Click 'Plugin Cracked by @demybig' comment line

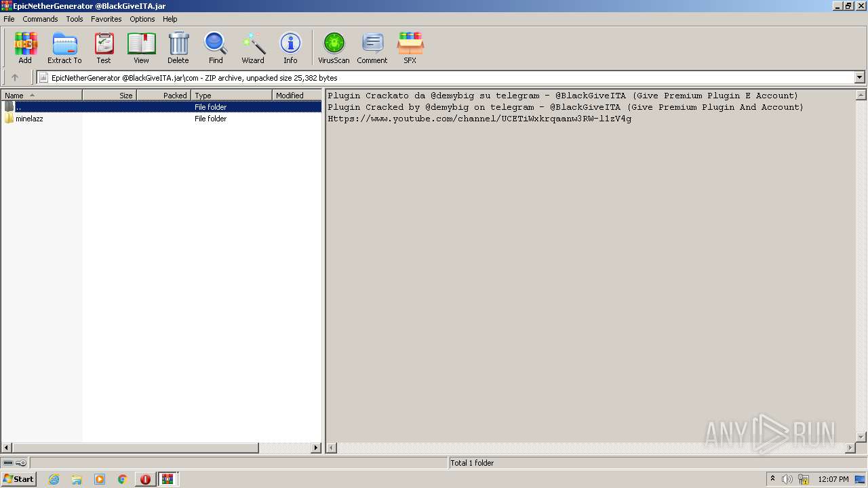tap(566, 107)
